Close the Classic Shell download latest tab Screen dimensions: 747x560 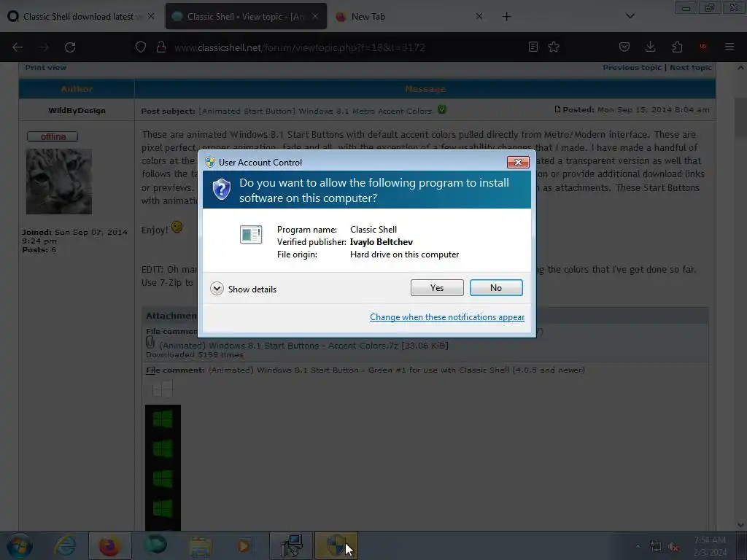pos(151,16)
